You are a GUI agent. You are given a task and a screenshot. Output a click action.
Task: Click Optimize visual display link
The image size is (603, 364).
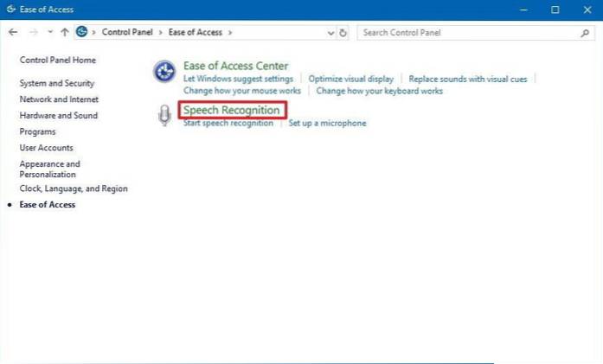coord(350,79)
